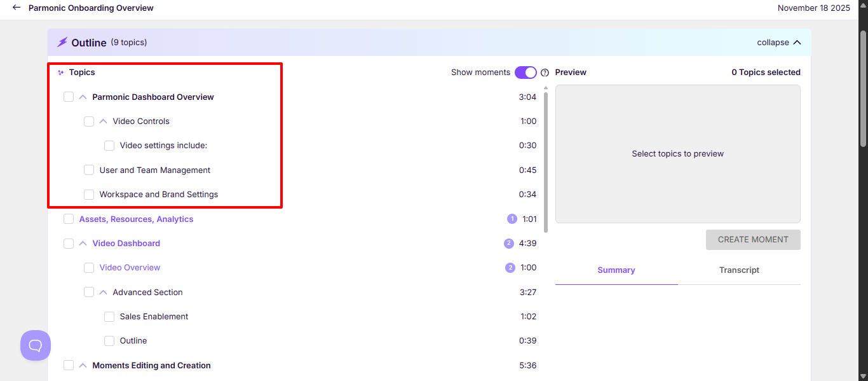Open the chat support bubble icon
This screenshot has width=868, height=381.
[36, 345]
